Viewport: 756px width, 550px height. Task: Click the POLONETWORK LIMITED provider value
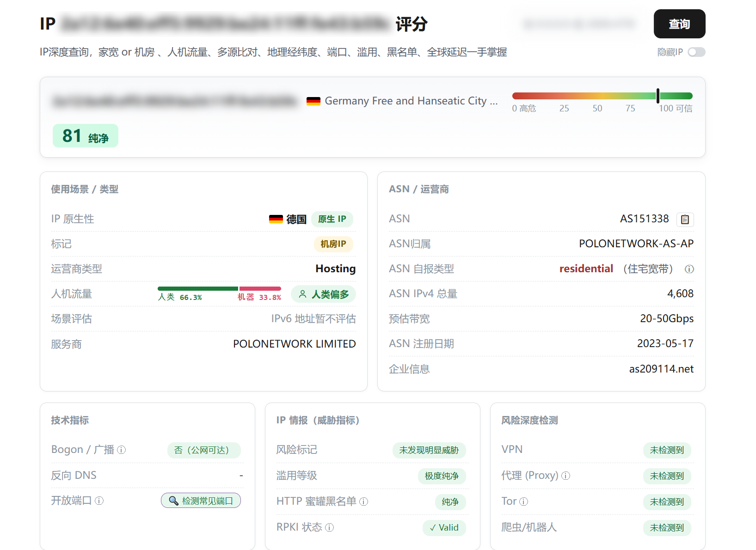pos(295,344)
